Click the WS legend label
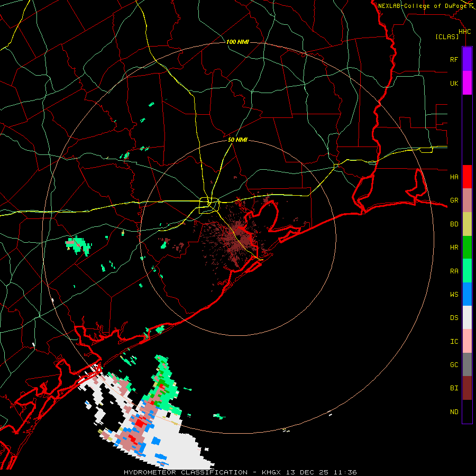This screenshot has width=476, height=476. click(x=454, y=294)
